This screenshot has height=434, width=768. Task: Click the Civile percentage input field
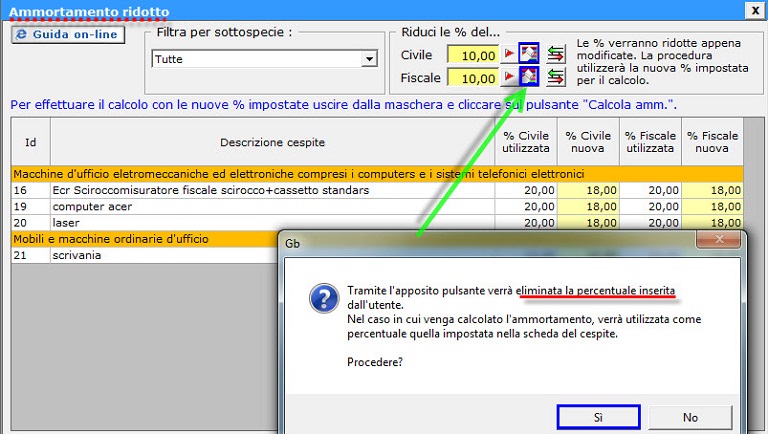point(472,54)
